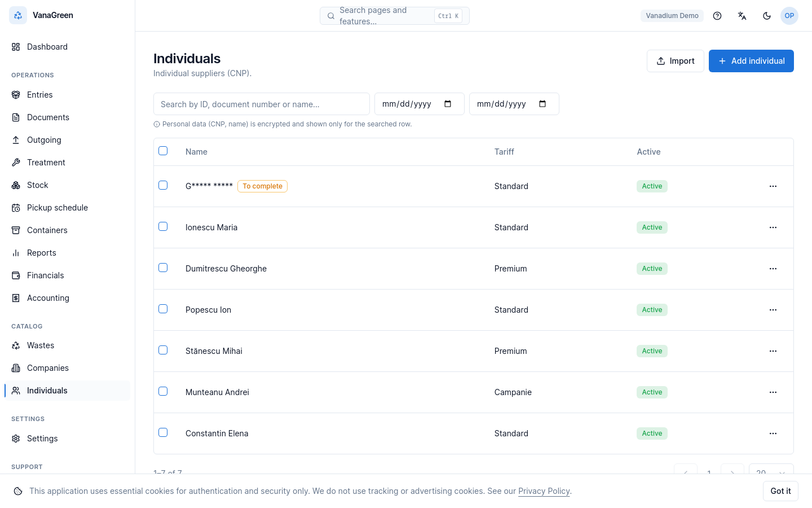
Task: Click the name Constantin Elena
Action: (x=217, y=433)
